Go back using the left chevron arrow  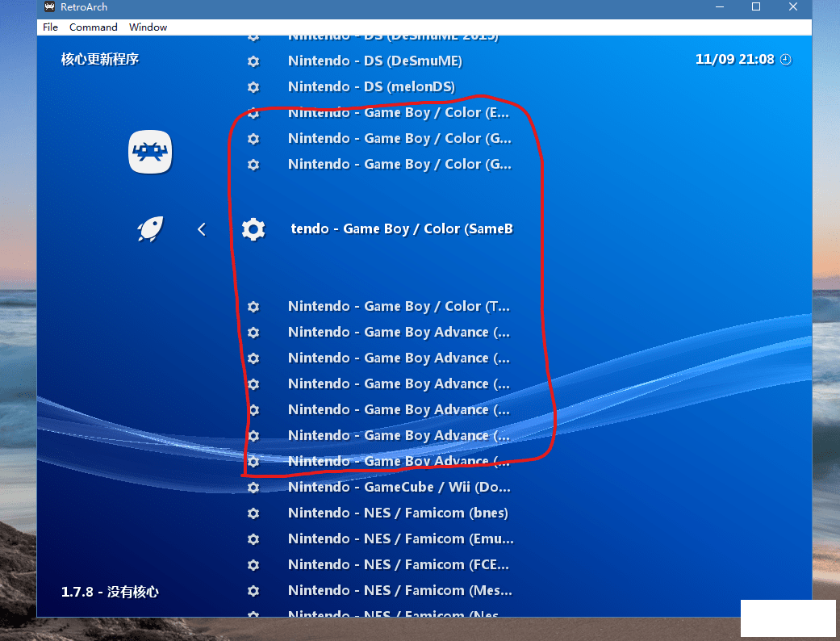tap(202, 229)
